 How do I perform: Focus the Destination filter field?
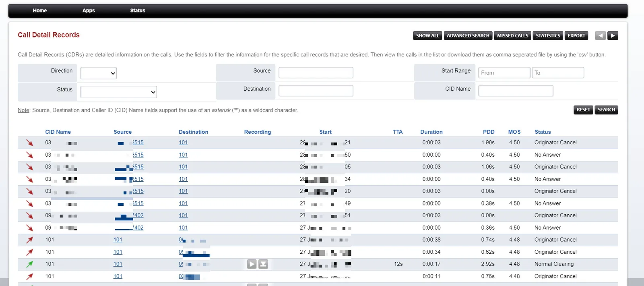pos(316,91)
